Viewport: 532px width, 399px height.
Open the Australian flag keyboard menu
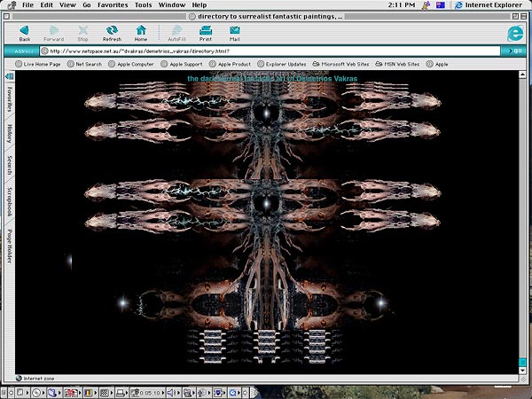point(441,5)
